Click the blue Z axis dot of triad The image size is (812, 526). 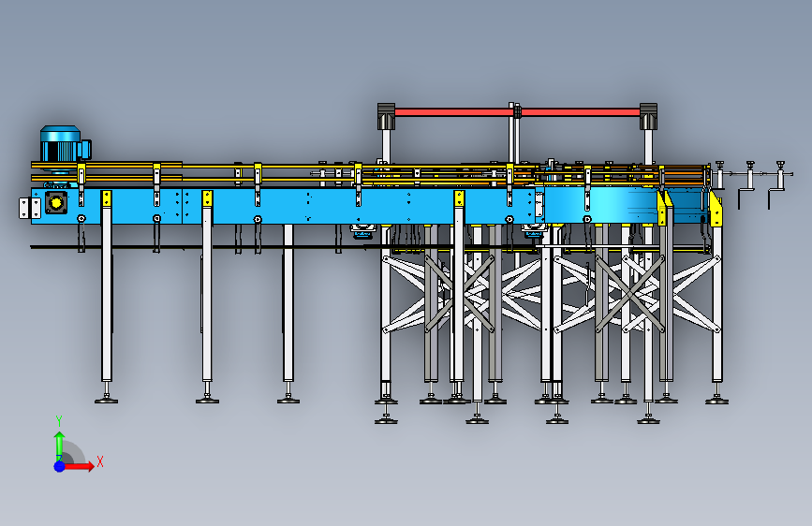click(60, 466)
